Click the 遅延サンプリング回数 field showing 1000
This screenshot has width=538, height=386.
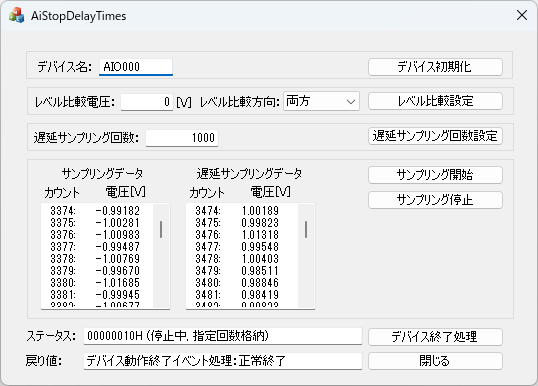click(x=182, y=138)
